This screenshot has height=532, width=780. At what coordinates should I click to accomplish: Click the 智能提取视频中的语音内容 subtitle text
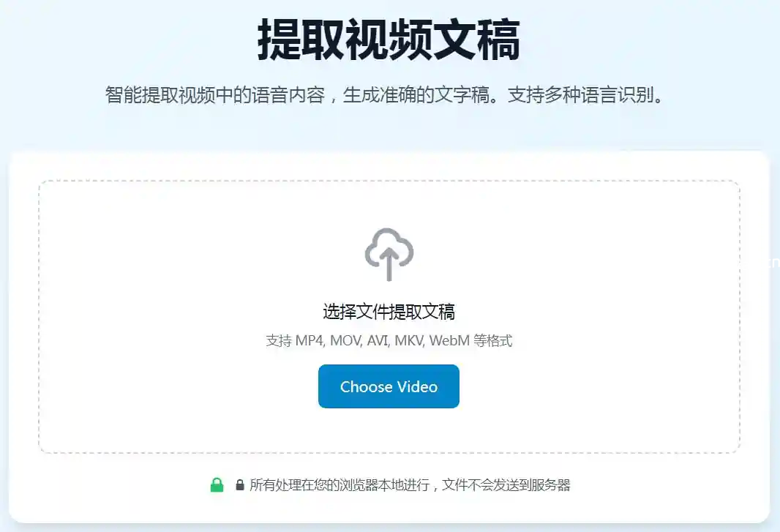[x=215, y=94]
